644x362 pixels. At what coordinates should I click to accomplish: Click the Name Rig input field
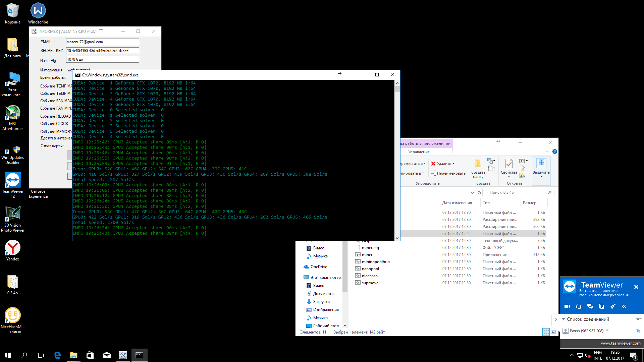(x=102, y=59)
